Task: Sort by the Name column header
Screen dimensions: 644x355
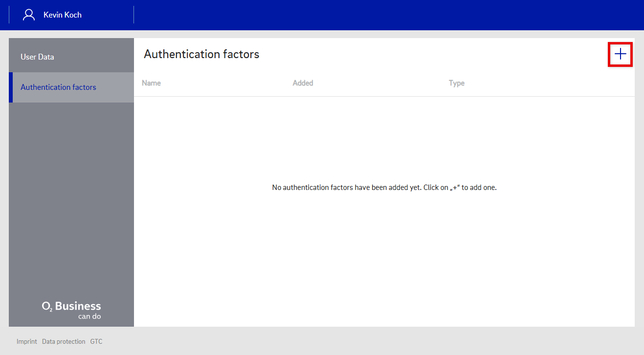Action: coord(151,83)
